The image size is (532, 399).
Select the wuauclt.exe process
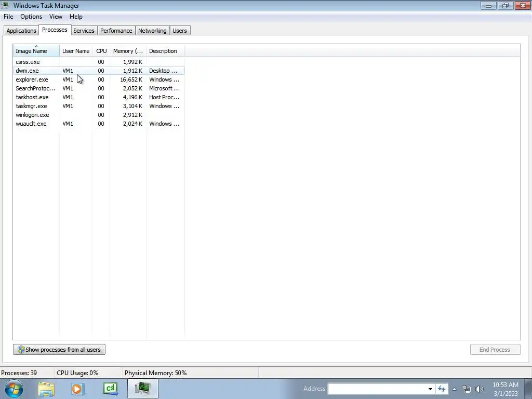coord(99,124)
